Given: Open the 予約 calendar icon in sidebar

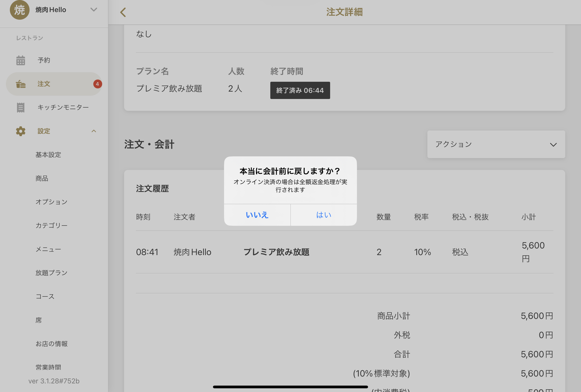Looking at the screenshot, I should click(x=20, y=60).
